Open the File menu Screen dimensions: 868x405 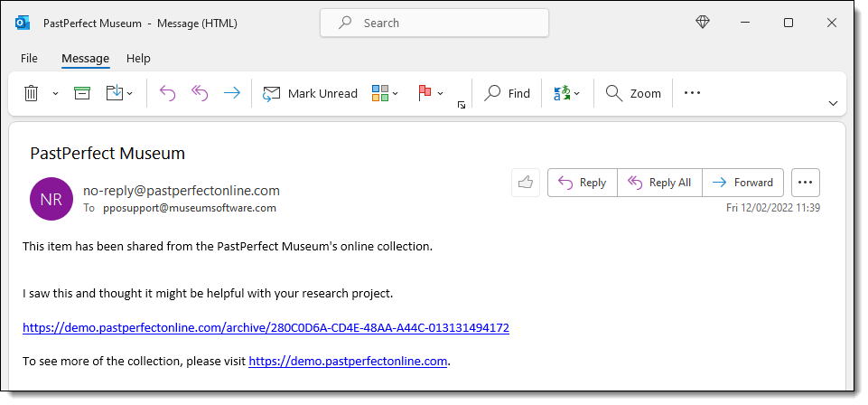29,58
